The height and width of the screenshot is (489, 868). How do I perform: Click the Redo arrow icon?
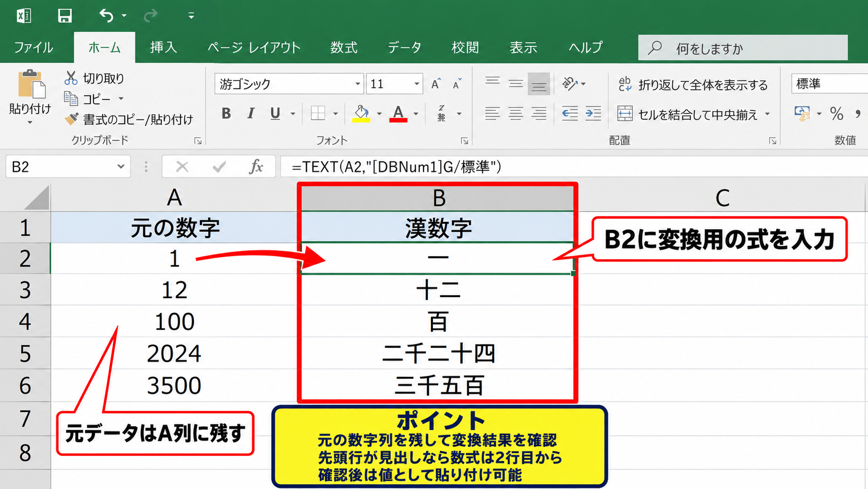[x=151, y=16]
